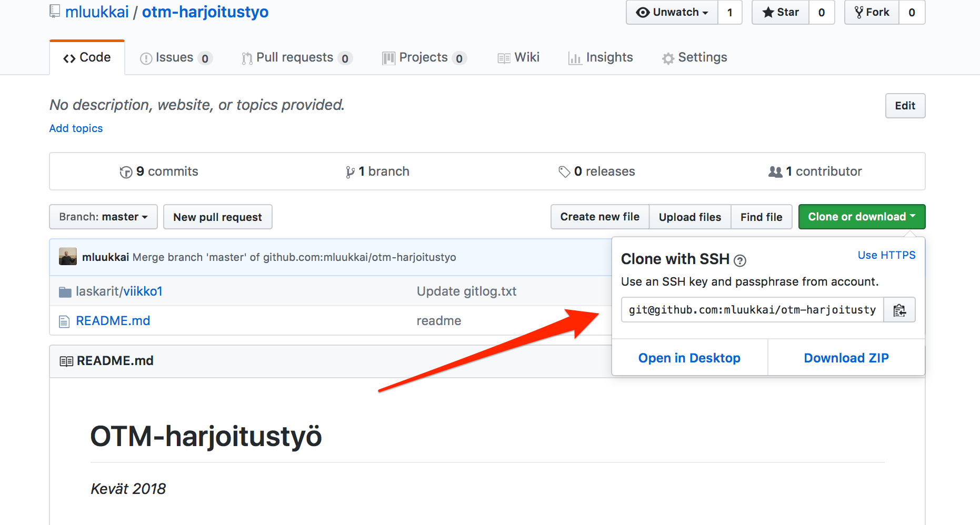Viewport: 980px width, 525px height.
Task: View the 1 branch list
Action: [377, 171]
